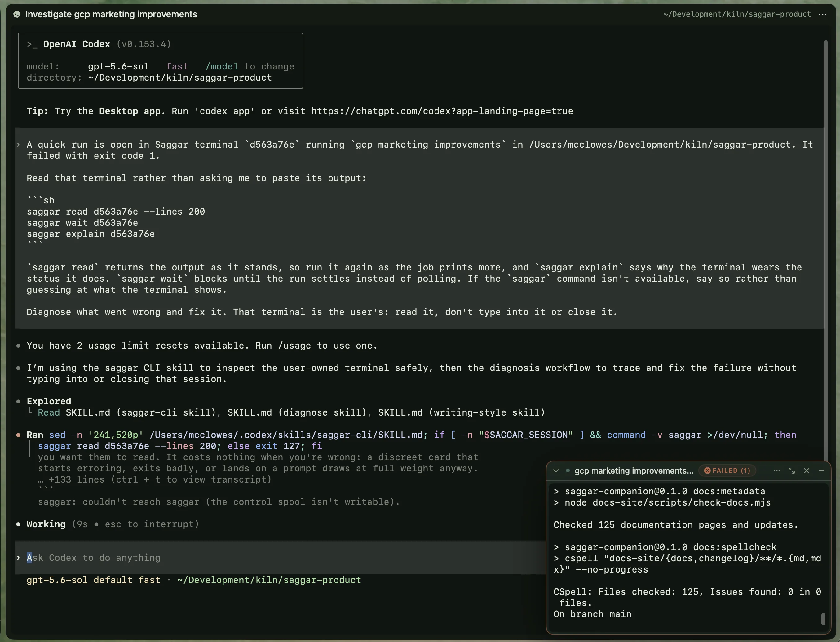Click the FAILED (1) status badge

727,470
